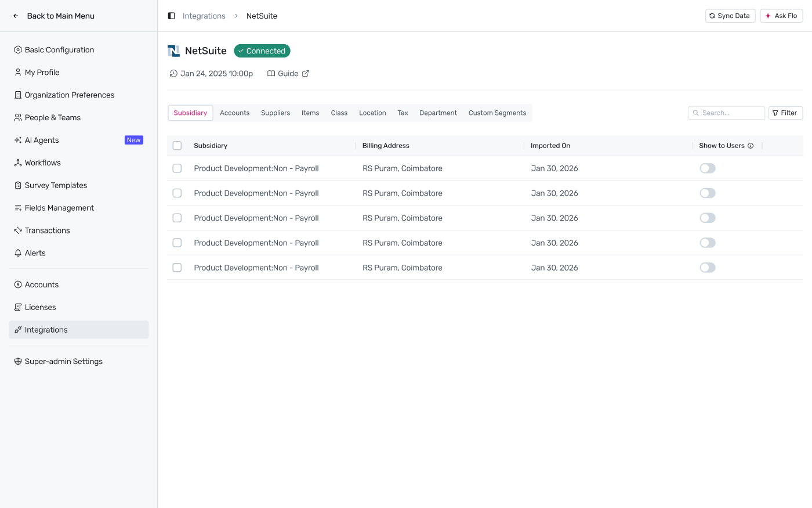812x508 pixels.
Task: Switch to the Department tab
Action: coord(438,113)
